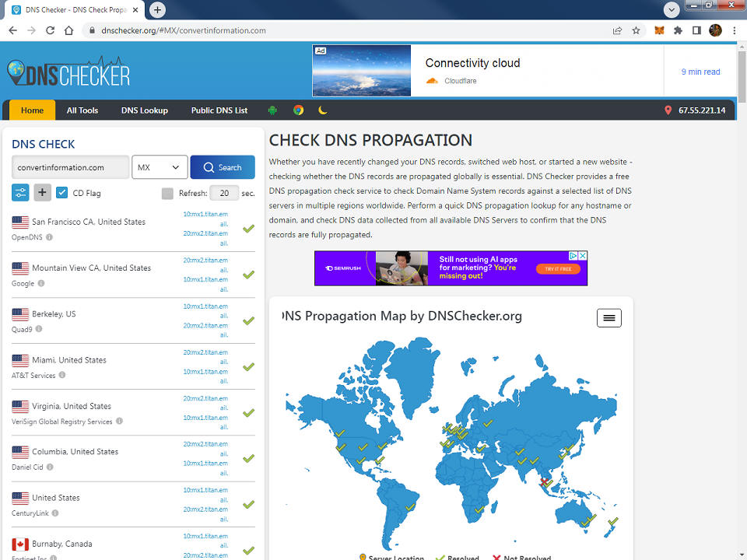Image resolution: width=747 pixels, height=560 pixels.
Task: Open the Cloudflare Connectivity cloud ad
Action: (472, 63)
